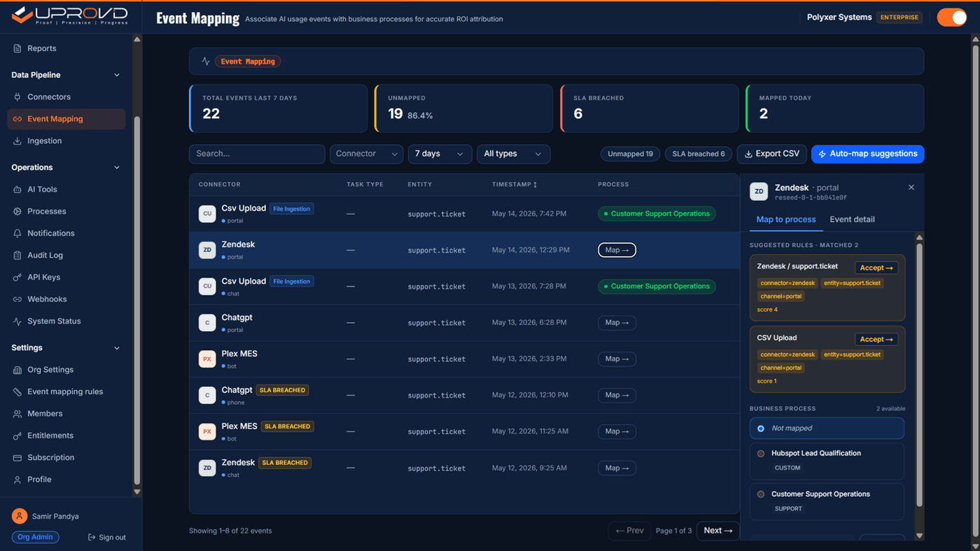Click Map for Plex MES 11:25 AM row
The height and width of the screenshot is (551, 980).
click(617, 432)
